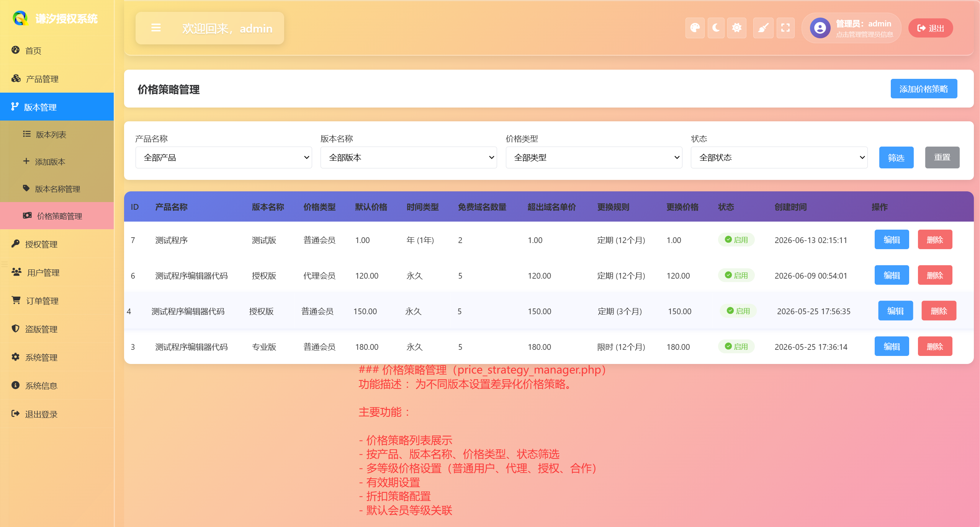Image resolution: width=980 pixels, height=527 pixels.
Task: Click 退出登录 in the sidebar
Action: 57,414
